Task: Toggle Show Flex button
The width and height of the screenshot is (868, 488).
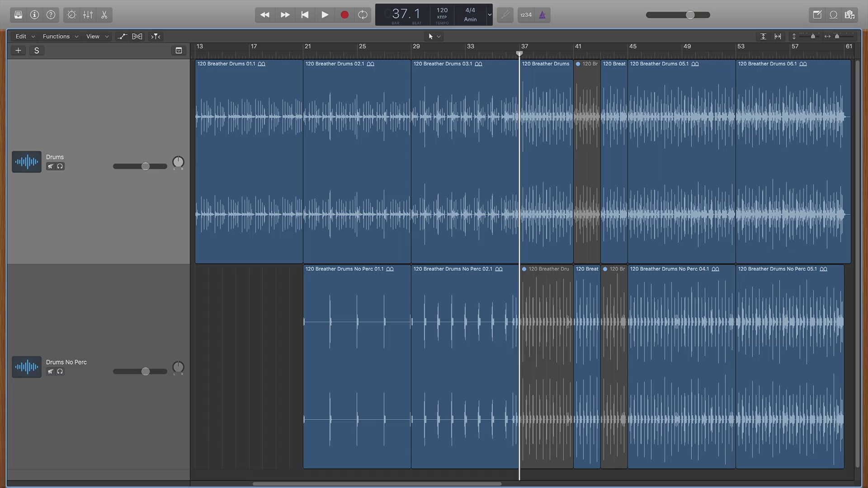Action: click(x=137, y=36)
